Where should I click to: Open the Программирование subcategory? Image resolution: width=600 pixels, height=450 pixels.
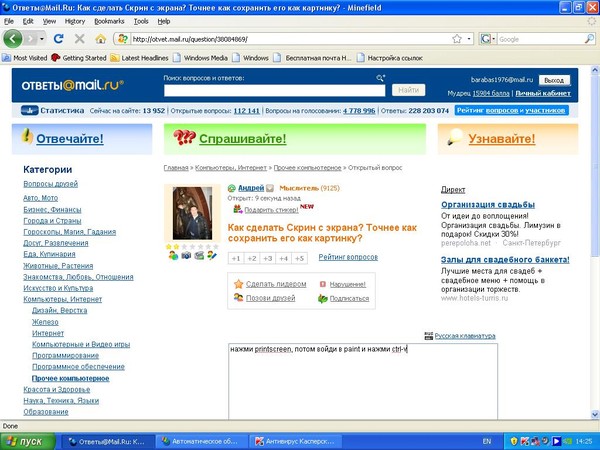pos(65,355)
